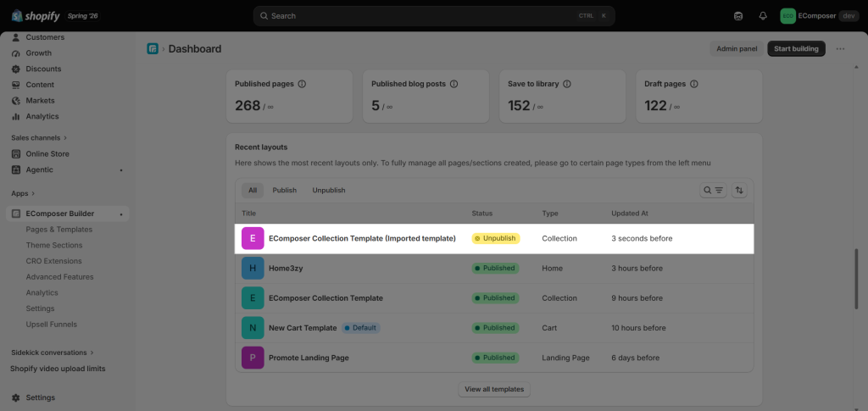Screen dimensions: 868x411
Task: Open EComposer Settings submenu item
Action: click(41, 308)
